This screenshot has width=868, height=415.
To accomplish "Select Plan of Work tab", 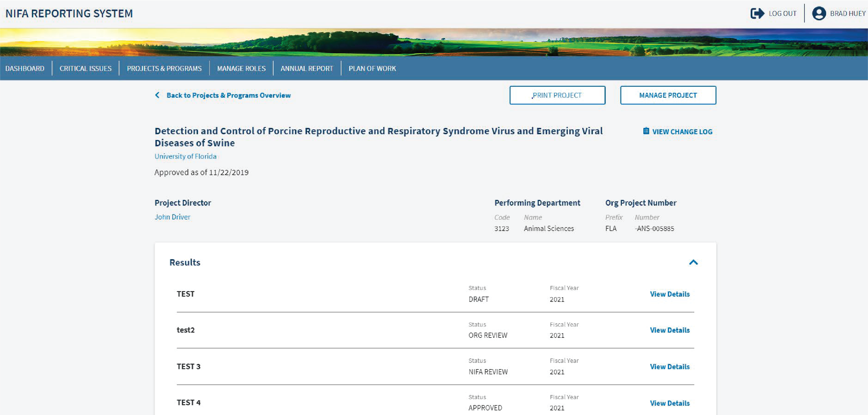I will pyautogui.click(x=372, y=68).
